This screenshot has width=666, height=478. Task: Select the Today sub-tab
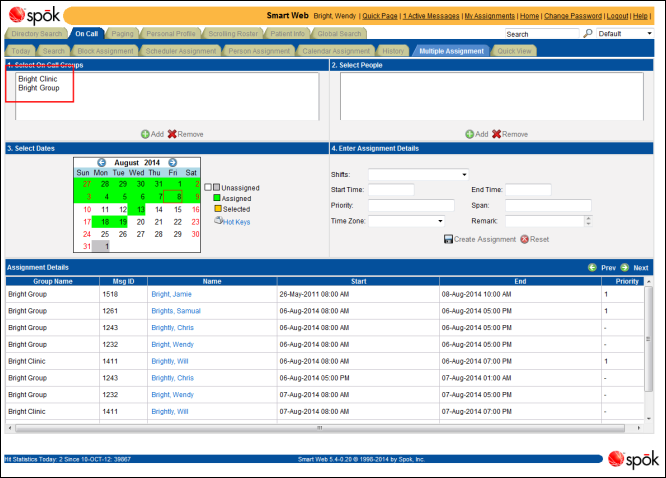(x=20, y=51)
